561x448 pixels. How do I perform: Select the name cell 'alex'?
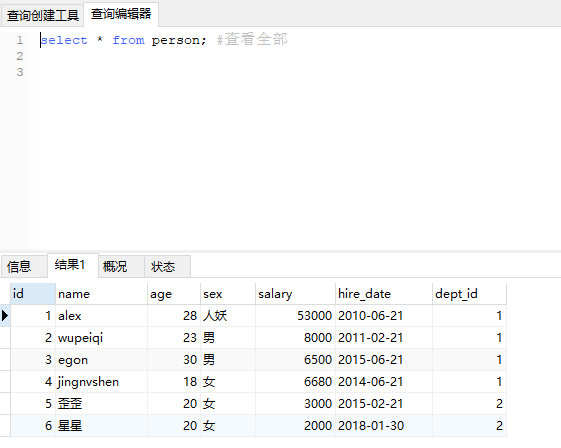pos(101,316)
